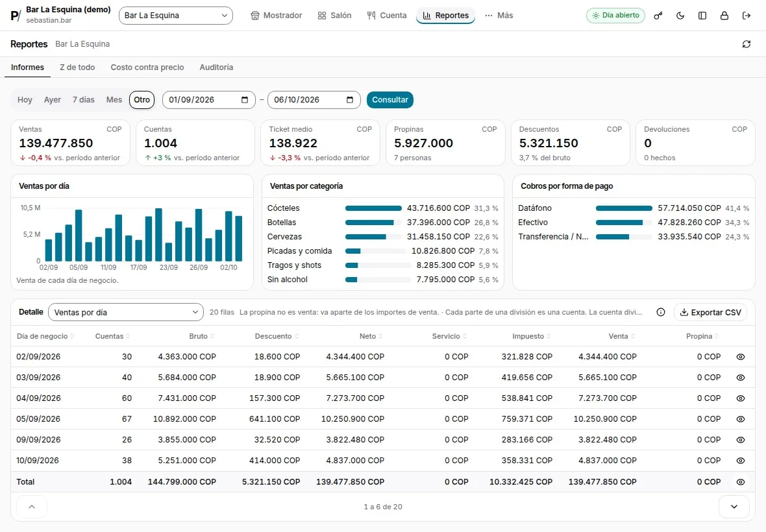Image resolution: width=766 pixels, height=532 pixels.
Task: Click the Ventas total 139.477.850
Action: coord(56,143)
